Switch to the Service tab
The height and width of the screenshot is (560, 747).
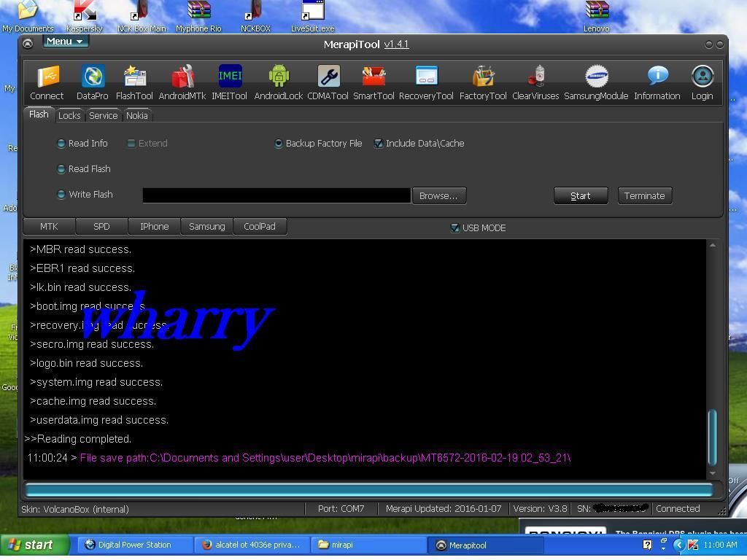(x=104, y=116)
